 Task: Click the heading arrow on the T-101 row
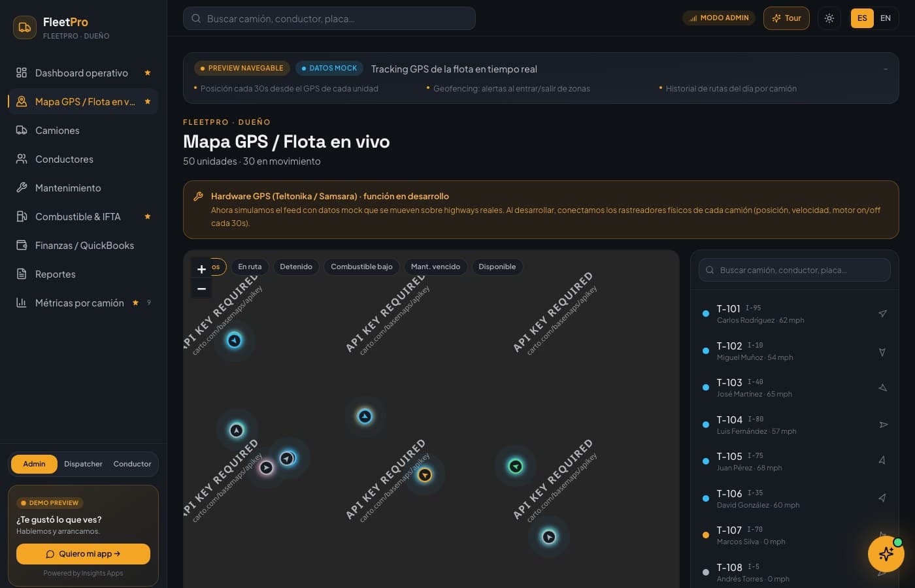click(882, 314)
